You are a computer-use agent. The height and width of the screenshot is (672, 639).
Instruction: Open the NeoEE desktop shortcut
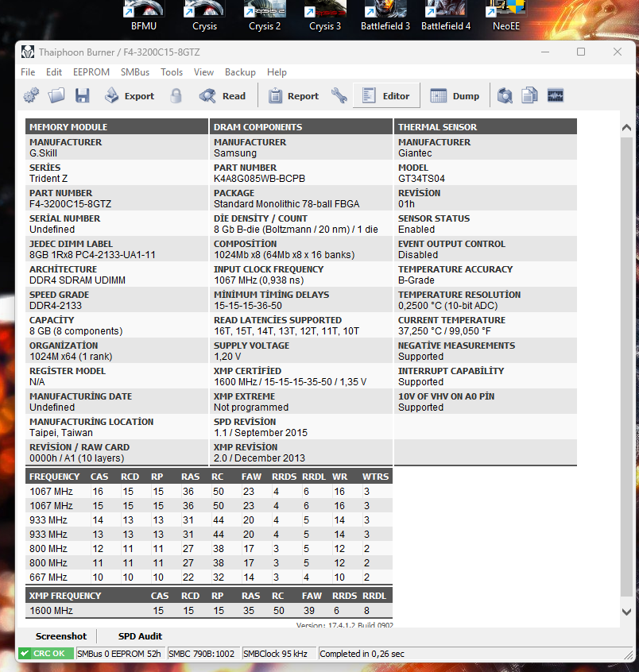pyautogui.click(x=506, y=16)
